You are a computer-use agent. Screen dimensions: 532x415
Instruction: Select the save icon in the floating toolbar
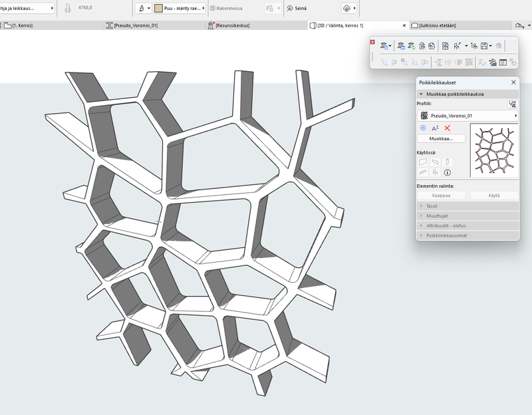click(484, 45)
